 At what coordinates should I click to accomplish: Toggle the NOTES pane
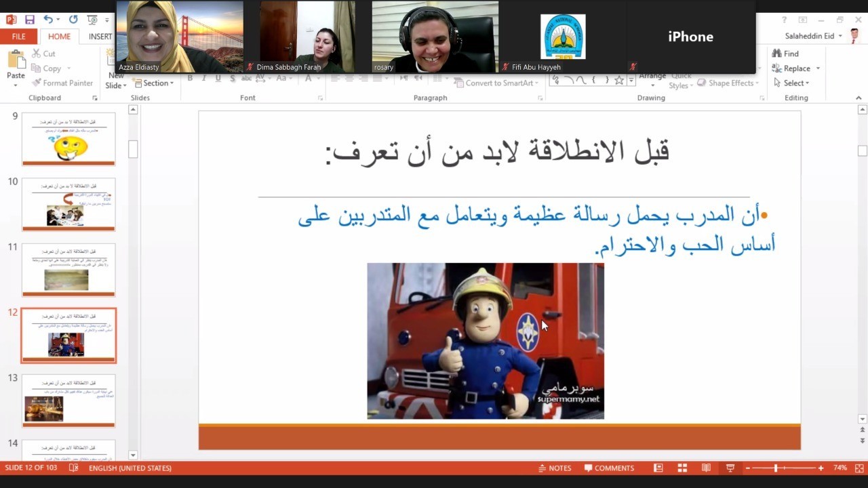click(x=555, y=468)
